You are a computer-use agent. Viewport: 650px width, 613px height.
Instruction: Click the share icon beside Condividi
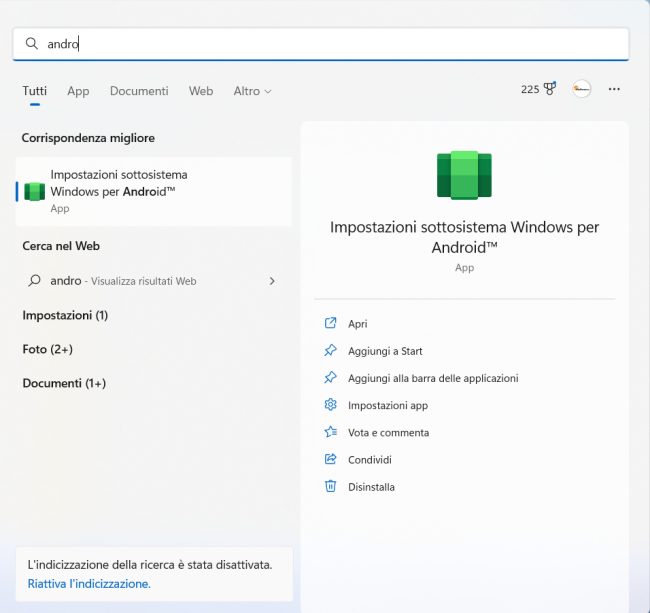pyautogui.click(x=330, y=459)
